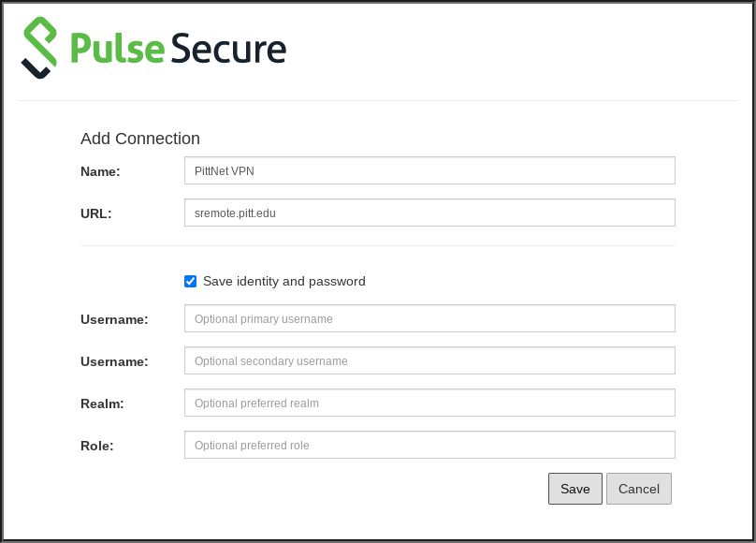Cancel adding the connection
Image resolution: width=756 pixels, height=543 pixels.
(x=639, y=489)
